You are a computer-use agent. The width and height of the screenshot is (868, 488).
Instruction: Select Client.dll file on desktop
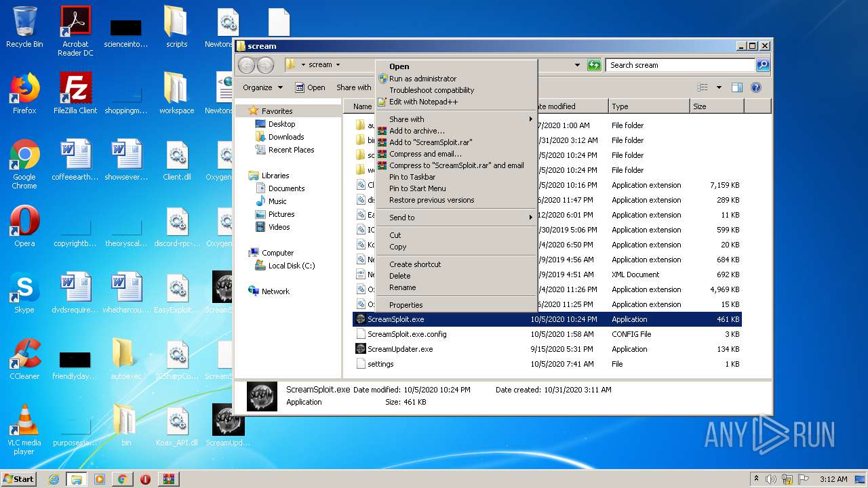pyautogui.click(x=177, y=160)
